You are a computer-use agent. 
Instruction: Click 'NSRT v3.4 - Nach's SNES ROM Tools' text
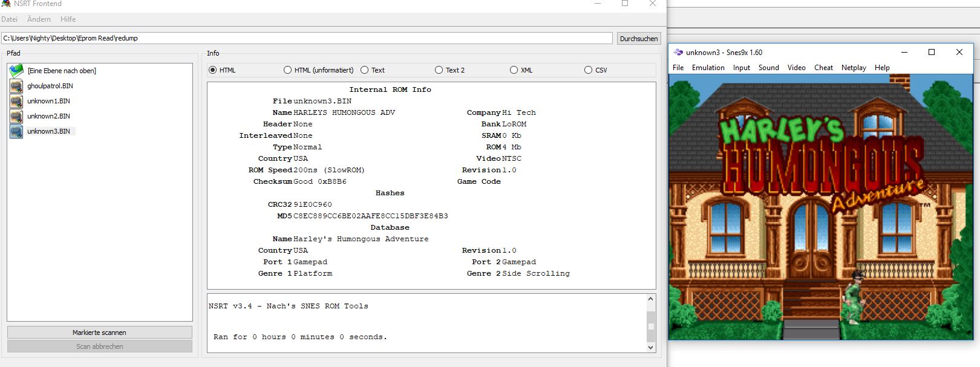click(289, 306)
